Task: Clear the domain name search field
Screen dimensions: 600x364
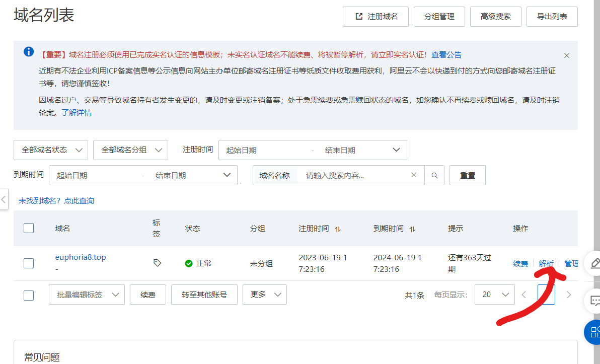Action: [x=414, y=175]
